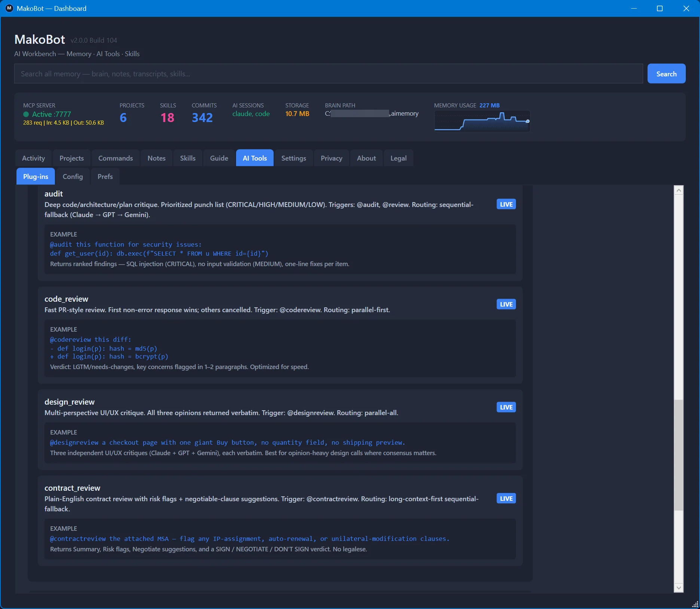Click the LIVE badge on design_review plug-in
The image size is (700, 609).
click(506, 407)
